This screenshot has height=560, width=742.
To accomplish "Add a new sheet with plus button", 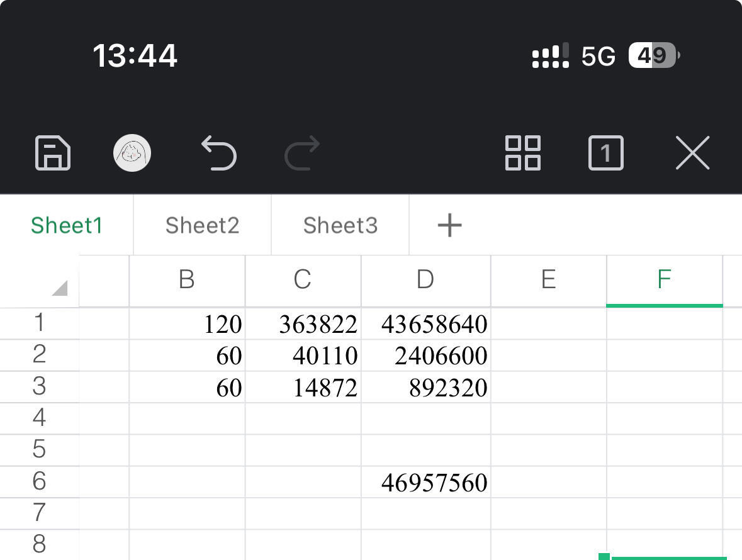I will [449, 225].
